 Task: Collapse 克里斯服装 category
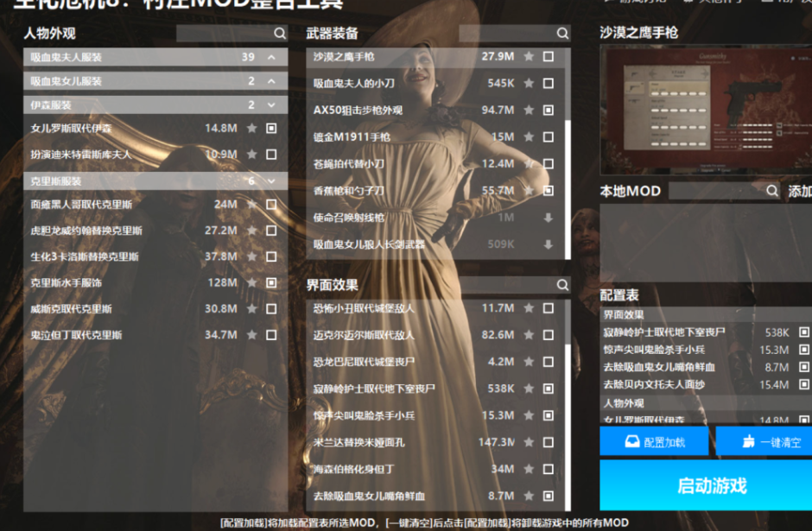tap(271, 181)
